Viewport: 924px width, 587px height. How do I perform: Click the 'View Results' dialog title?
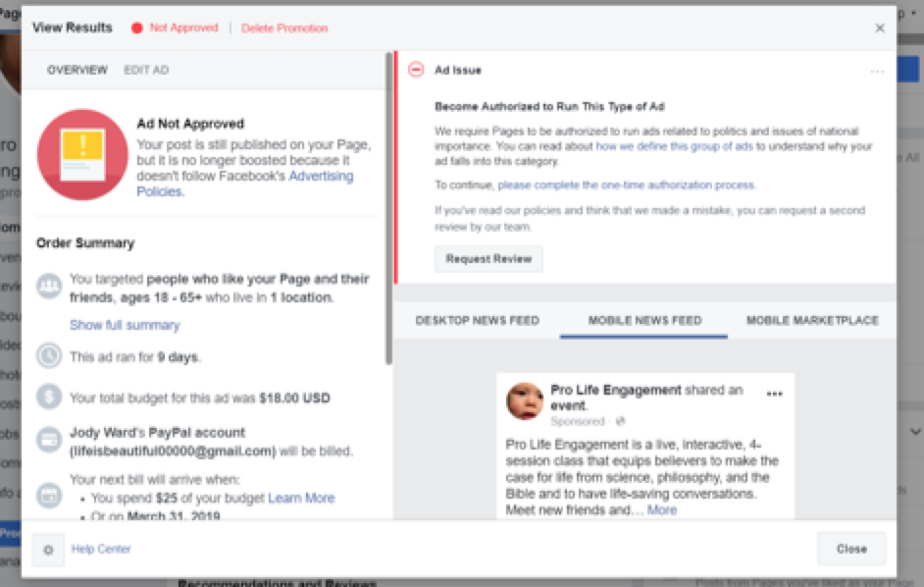(x=72, y=27)
